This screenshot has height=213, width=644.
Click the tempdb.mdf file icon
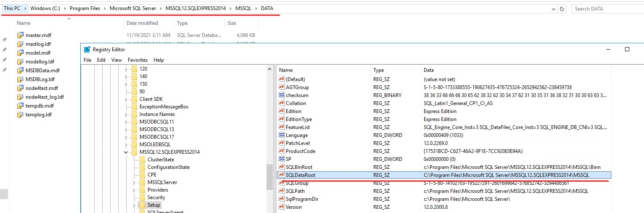20,106
